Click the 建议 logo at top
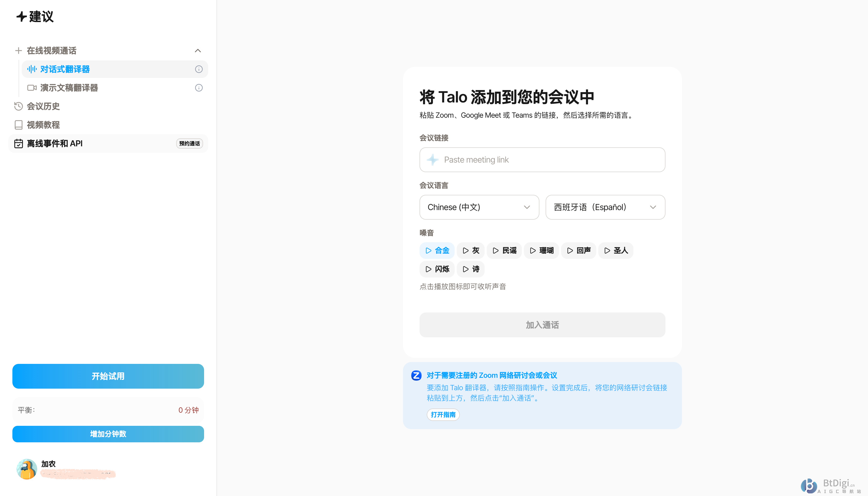The height and width of the screenshot is (496, 868). pyautogui.click(x=35, y=16)
